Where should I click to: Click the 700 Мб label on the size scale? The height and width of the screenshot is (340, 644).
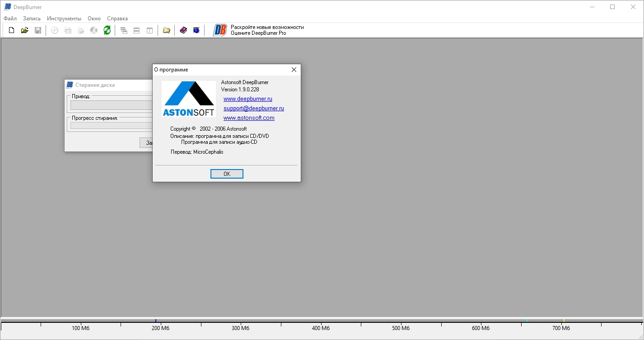561,328
